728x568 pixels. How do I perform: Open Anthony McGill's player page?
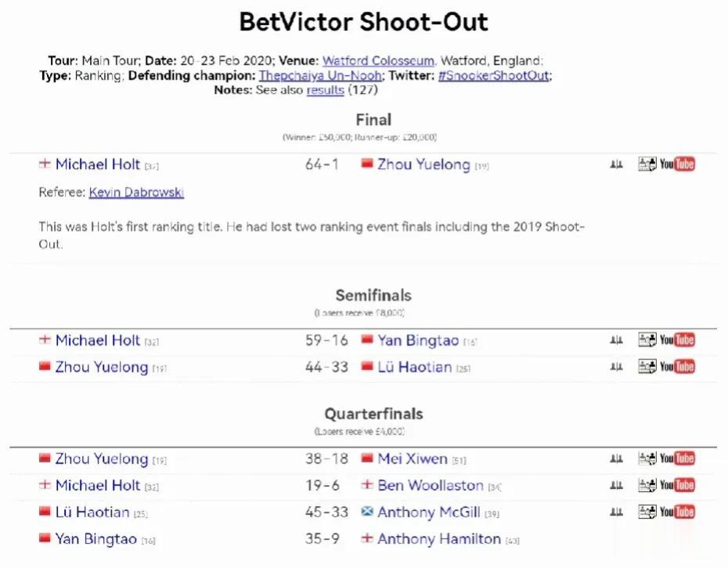(428, 512)
